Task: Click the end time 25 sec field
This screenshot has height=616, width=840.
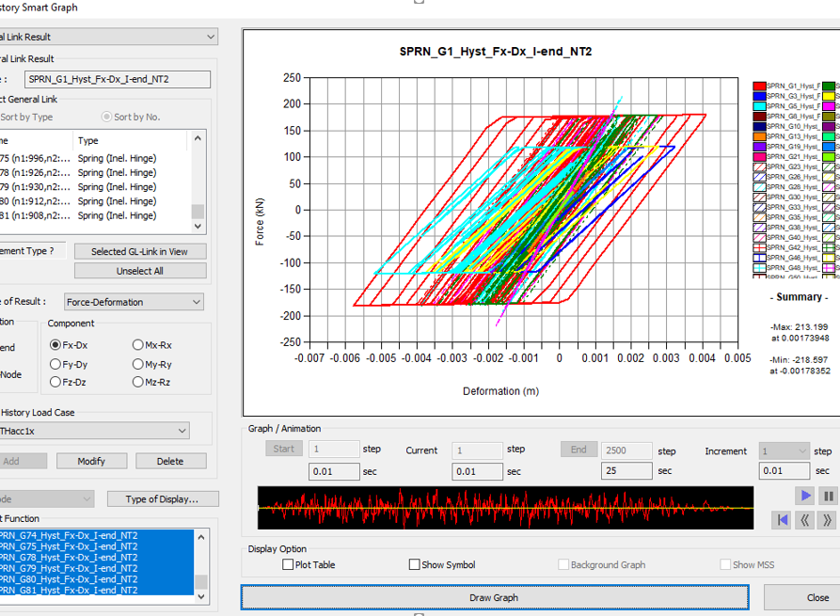Action: click(626, 471)
